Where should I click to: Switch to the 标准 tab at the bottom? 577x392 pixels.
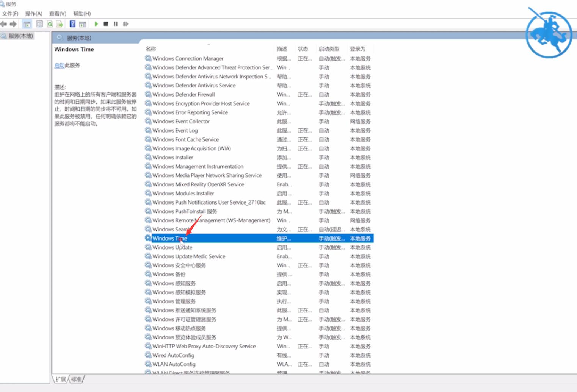(x=76, y=379)
